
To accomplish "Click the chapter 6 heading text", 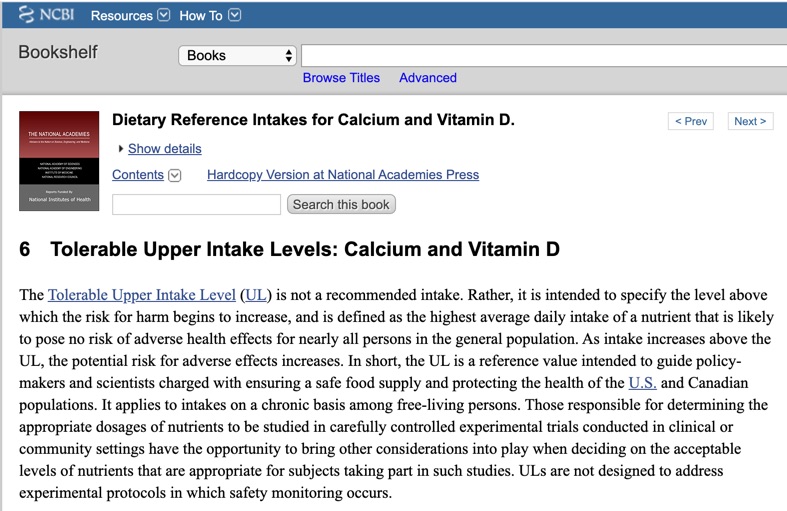I will click(289, 249).
